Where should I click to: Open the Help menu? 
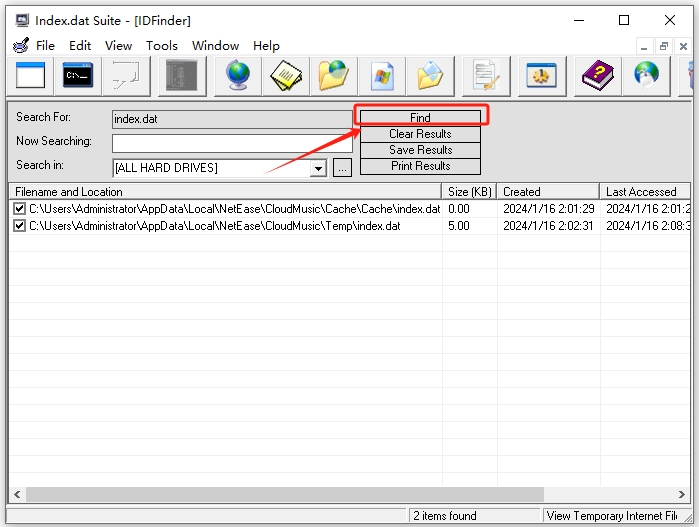click(266, 45)
